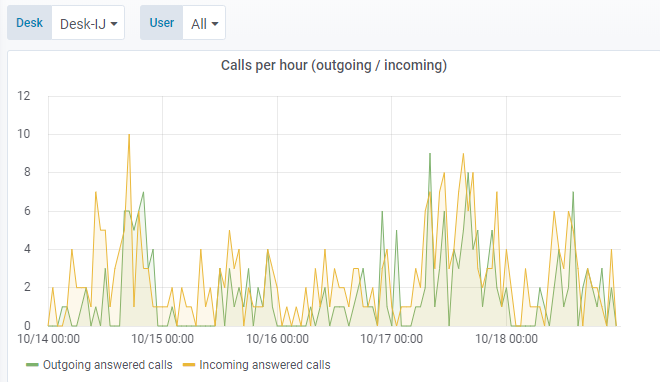Viewport: 660px width, 382px height.
Task: Click the 10/16 00:00 time axis label
Action: [x=277, y=339]
